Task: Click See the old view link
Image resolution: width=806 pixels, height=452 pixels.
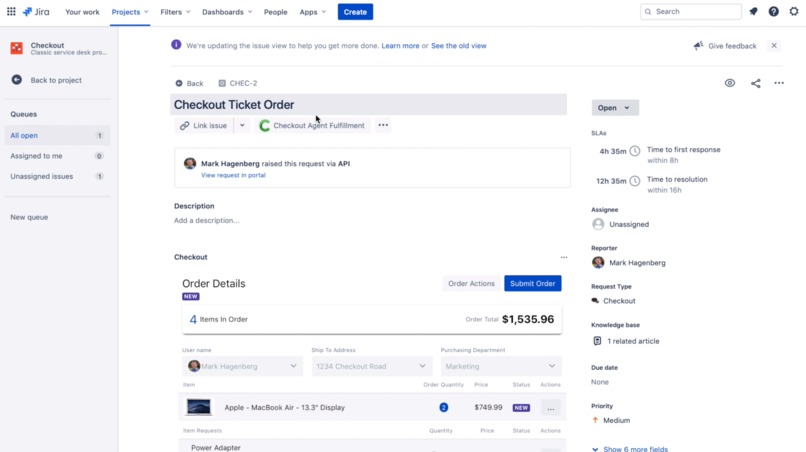Action: 459,46
